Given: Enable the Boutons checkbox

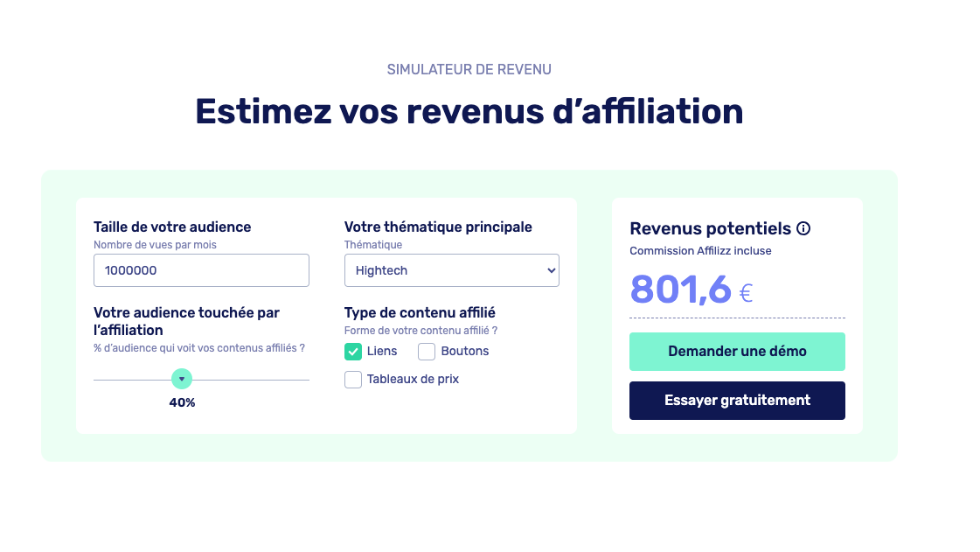Looking at the screenshot, I should (427, 352).
